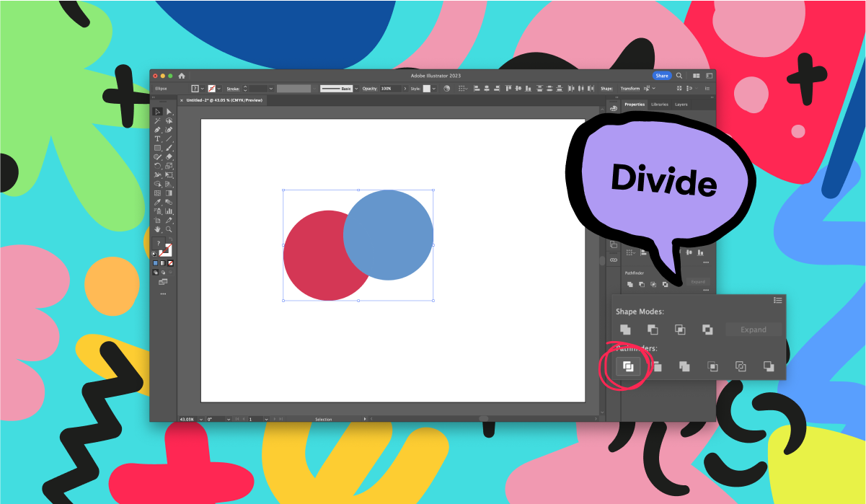The image size is (866, 504).
Task: Click the Style swatch in control bar
Action: (x=426, y=89)
